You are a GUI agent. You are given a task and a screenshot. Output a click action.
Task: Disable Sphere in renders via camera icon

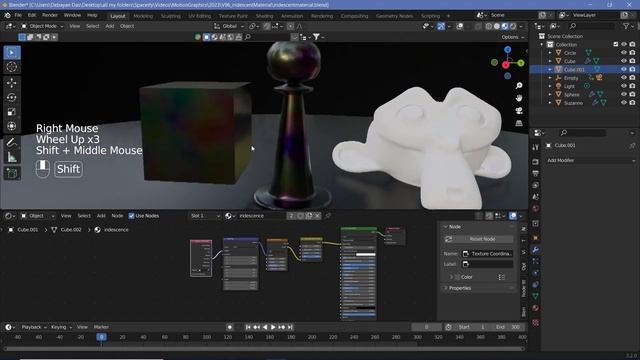[632, 94]
